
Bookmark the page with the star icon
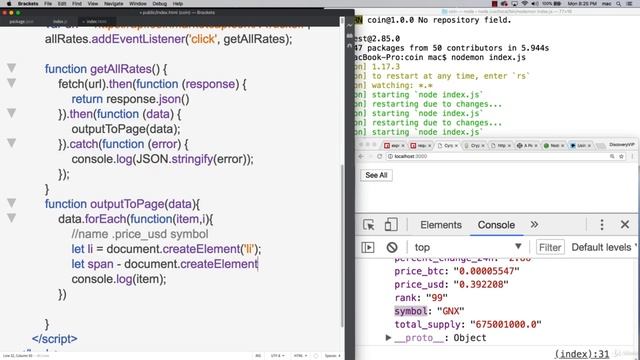coord(621,156)
